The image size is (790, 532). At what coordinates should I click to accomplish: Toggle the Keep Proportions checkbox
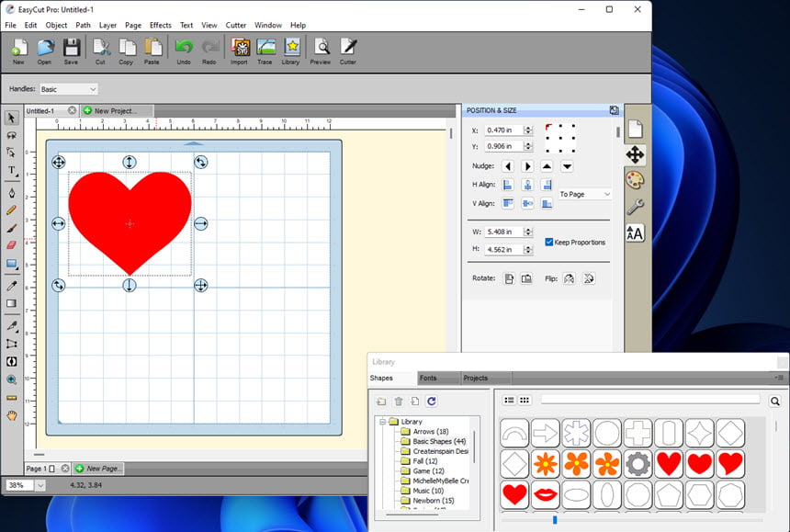pyautogui.click(x=549, y=242)
